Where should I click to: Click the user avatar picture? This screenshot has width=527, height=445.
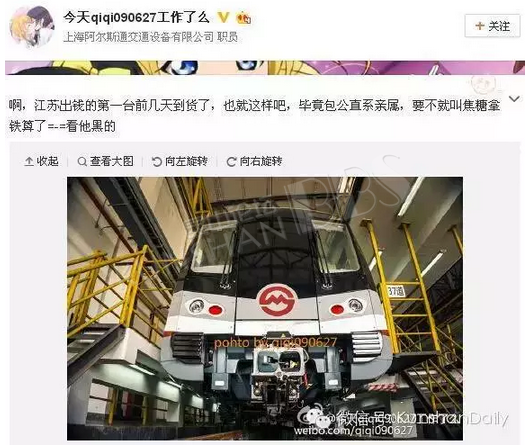pos(33,27)
